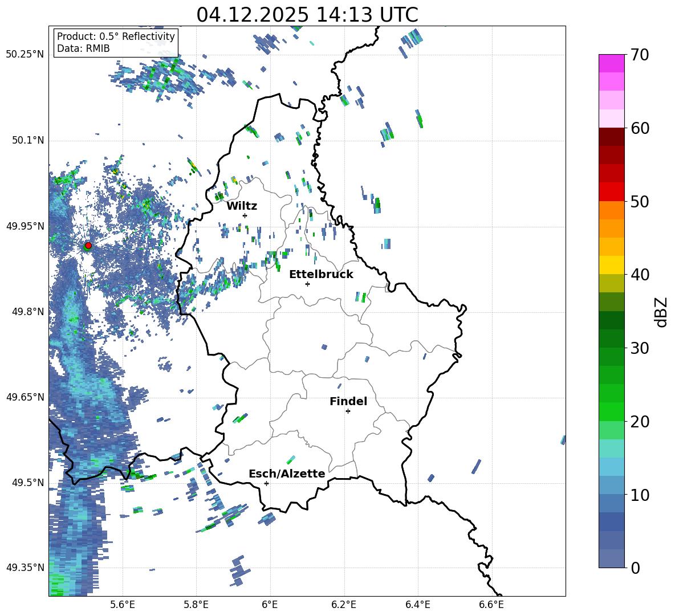Viewport: 675px width, 616px height.
Task: Click the 6.2°E longitude label
Action: [344, 605]
